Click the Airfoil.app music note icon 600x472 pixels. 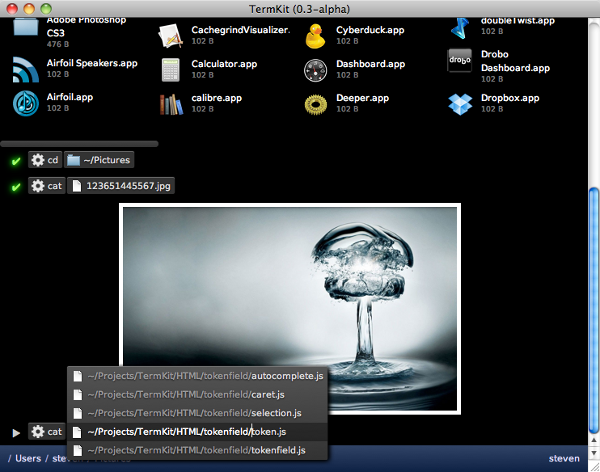point(26,103)
